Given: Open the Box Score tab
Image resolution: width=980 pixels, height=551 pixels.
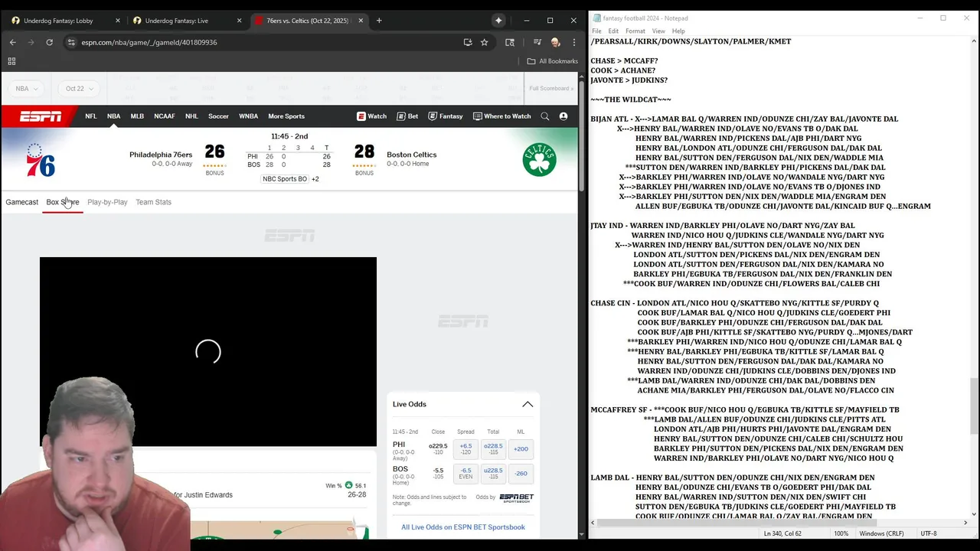Looking at the screenshot, I should point(63,202).
